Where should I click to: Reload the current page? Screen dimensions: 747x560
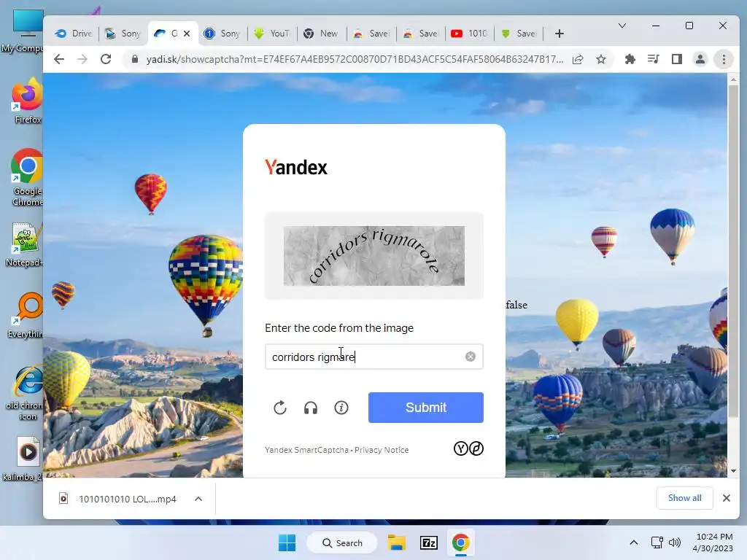pos(106,59)
